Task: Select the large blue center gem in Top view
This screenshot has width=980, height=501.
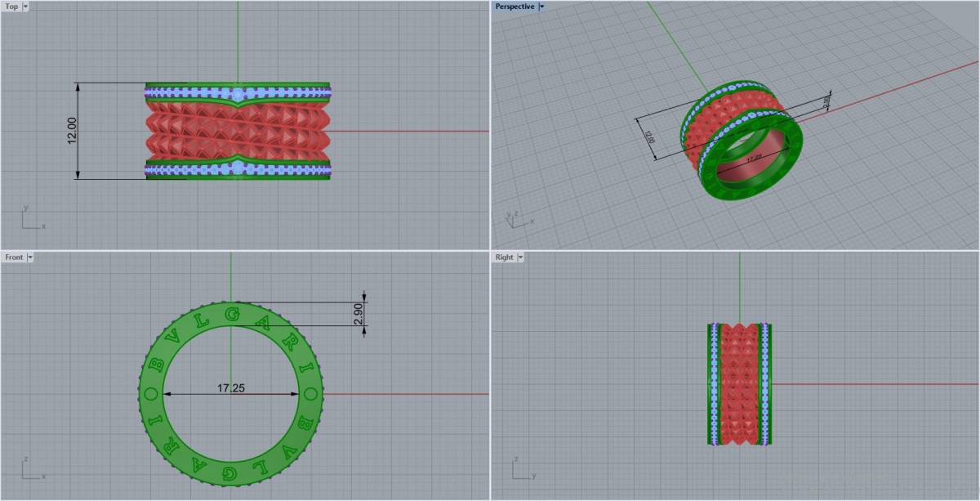Action: tap(238, 96)
